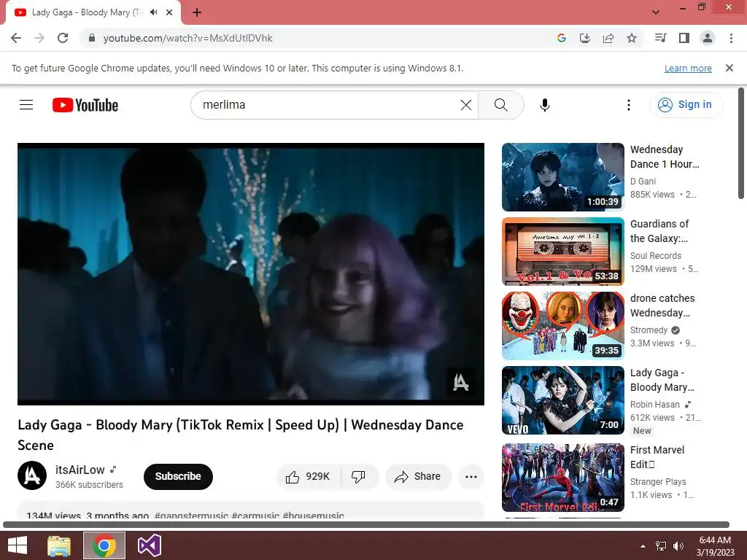Click itsAirLow watermark on video
This screenshot has height=560, width=747.
461,382
